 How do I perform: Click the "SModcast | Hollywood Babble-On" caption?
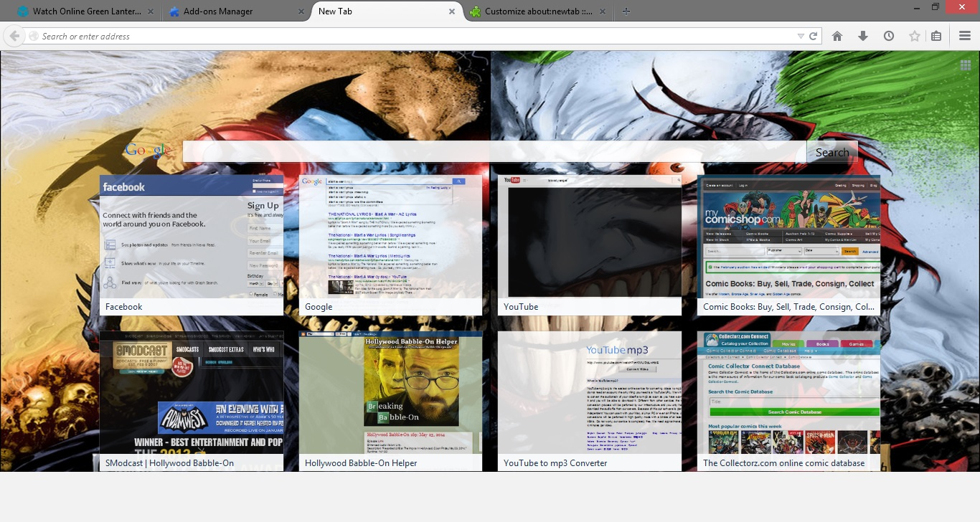pyautogui.click(x=169, y=463)
